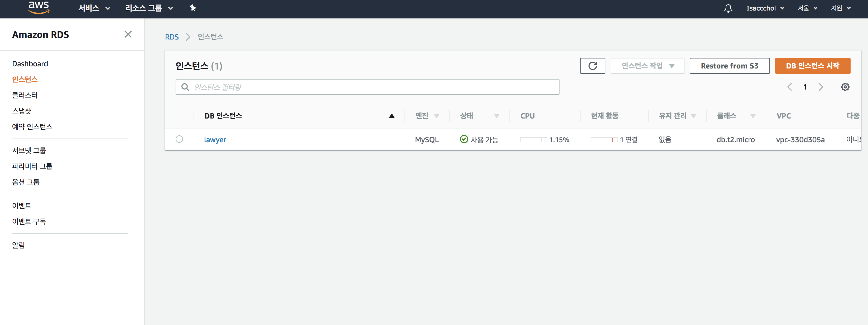
Task: Sort by 유지 관리 column arrow
Action: point(693,116)
